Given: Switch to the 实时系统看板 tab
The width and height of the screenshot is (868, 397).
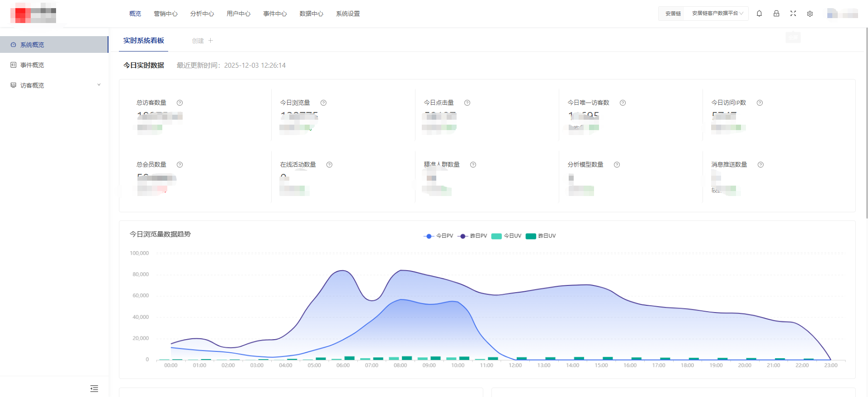Looking at the screenshot, I should pos(144,41).
